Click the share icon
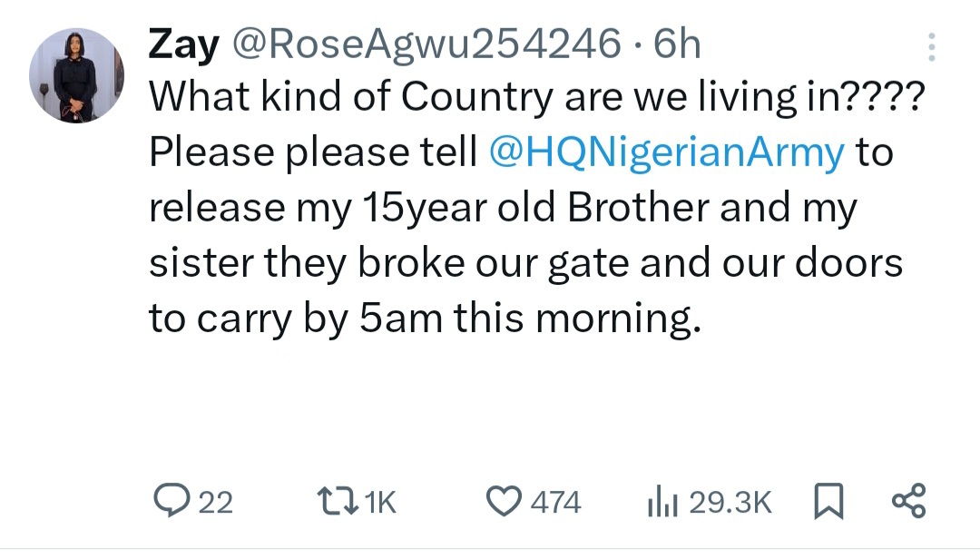Image resolution: width=980 pixels, height=559 pixels. 908,501
